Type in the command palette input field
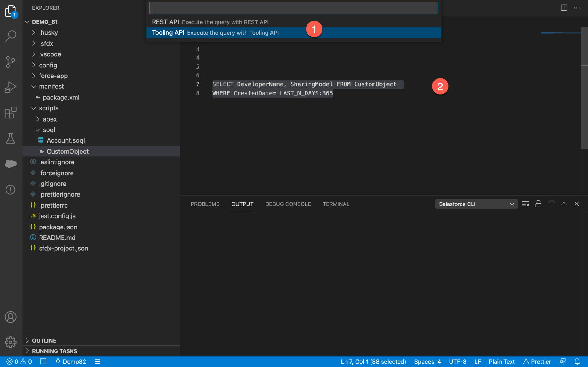 pyautogui.click(x=293, y=8)
